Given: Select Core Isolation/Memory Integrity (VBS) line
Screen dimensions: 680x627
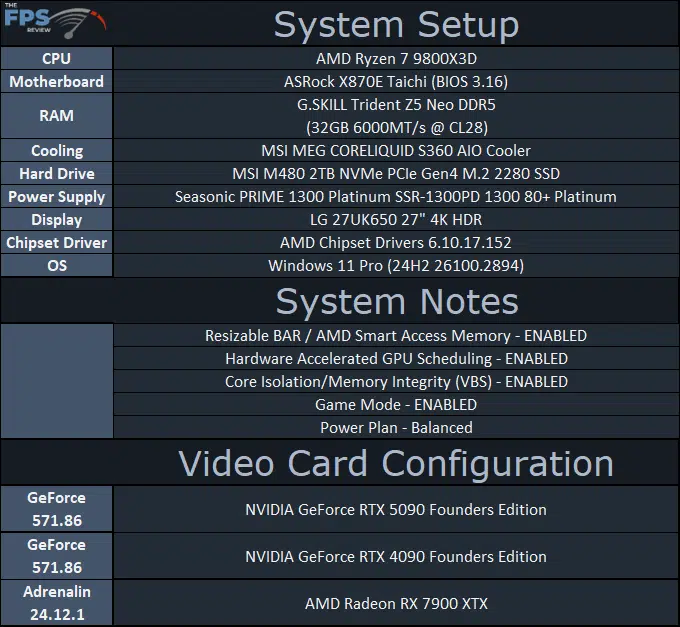Looking at the screenshot, I should click(x=396, y=382).
